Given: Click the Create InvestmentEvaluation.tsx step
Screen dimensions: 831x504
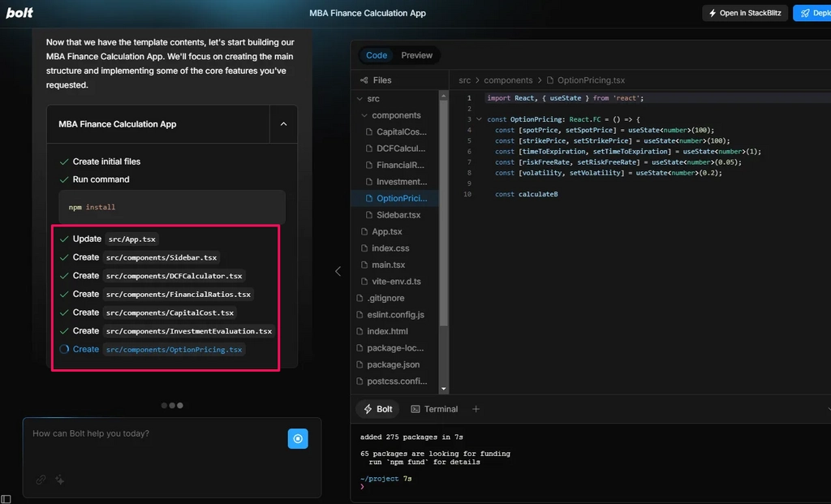Looking at the screenshot, I should (x=167, y=330).
